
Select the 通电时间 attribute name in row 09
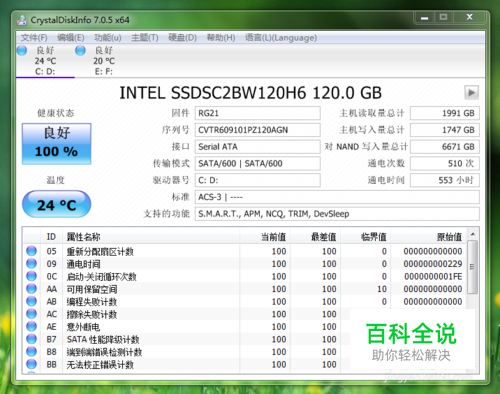pos(83,264)
